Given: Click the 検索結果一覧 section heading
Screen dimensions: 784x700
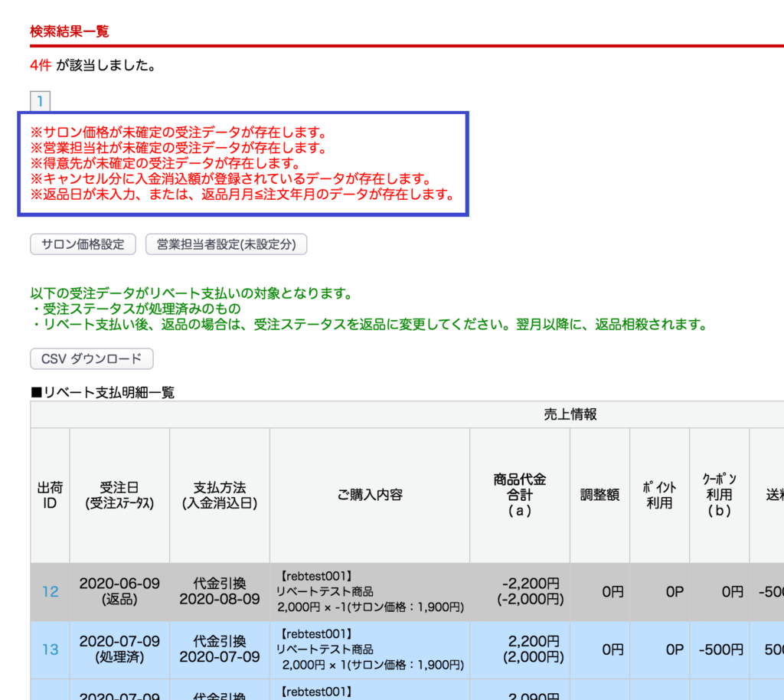Looking at the screenshot, I should (x=69, y=31).
